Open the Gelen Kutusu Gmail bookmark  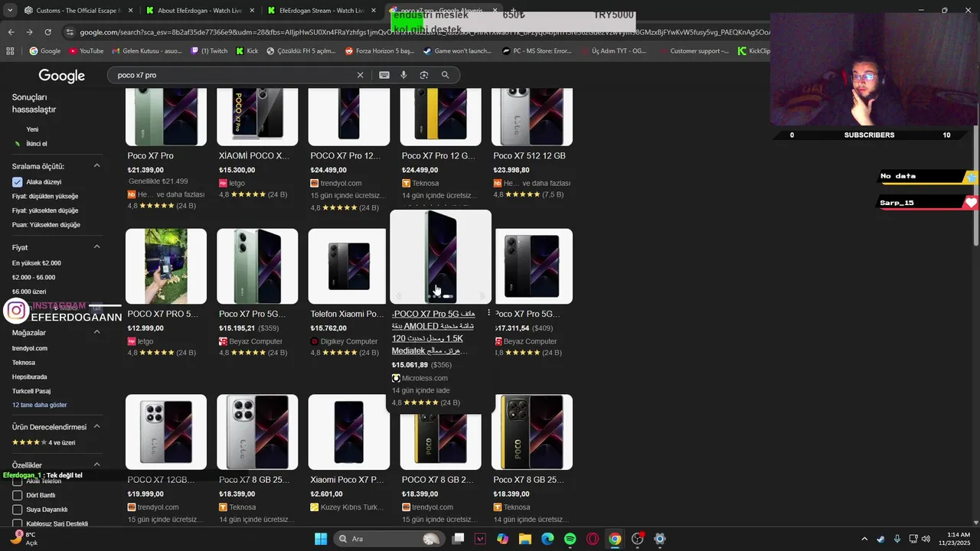146,51
